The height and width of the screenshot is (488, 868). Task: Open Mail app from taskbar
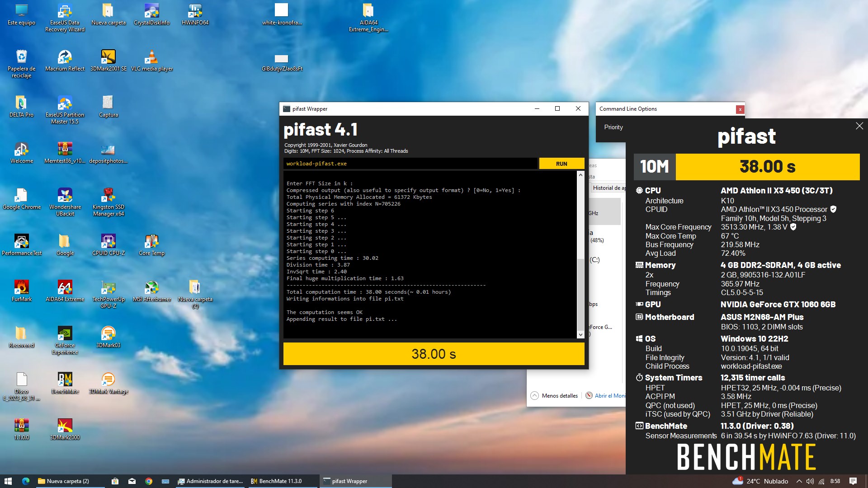[132, 481]
